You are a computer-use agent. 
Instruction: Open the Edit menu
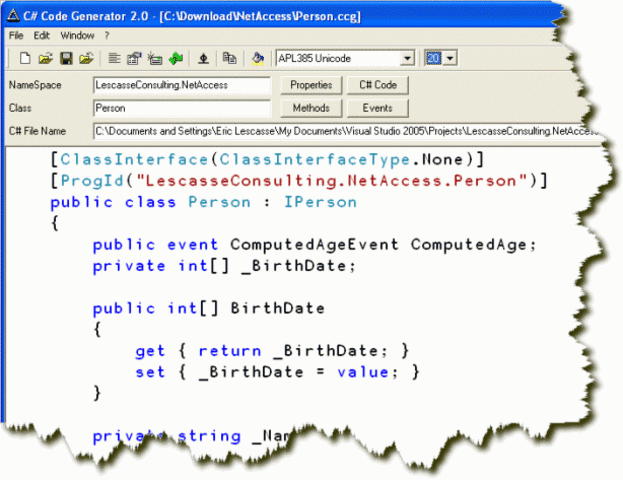41,35
